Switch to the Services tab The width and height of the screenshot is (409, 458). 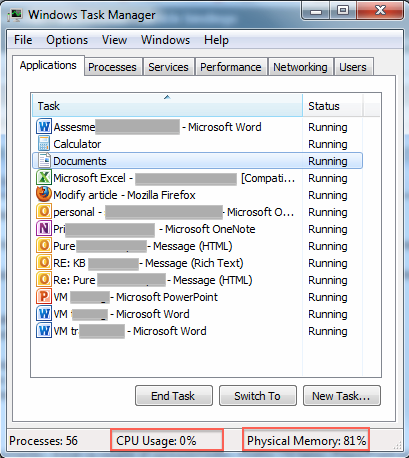[168, 67]
